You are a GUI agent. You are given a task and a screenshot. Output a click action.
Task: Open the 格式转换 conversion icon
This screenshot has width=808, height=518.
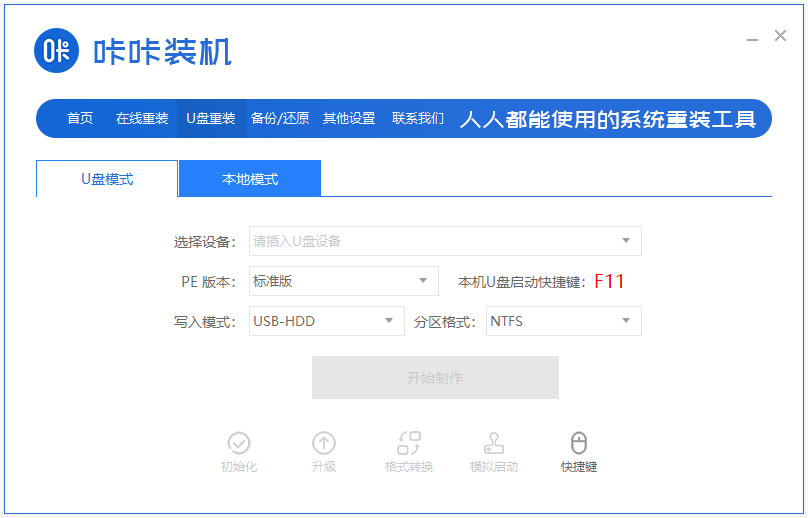(x=409, y=443)
